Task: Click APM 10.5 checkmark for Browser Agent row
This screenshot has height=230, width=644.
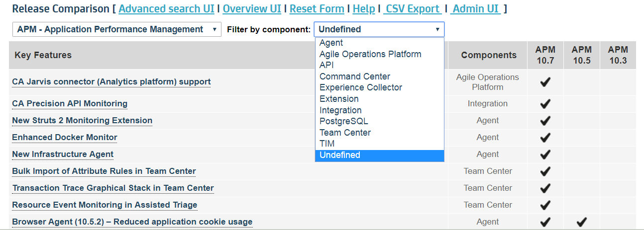Action: pyautogui.click(x=581, y=222)
